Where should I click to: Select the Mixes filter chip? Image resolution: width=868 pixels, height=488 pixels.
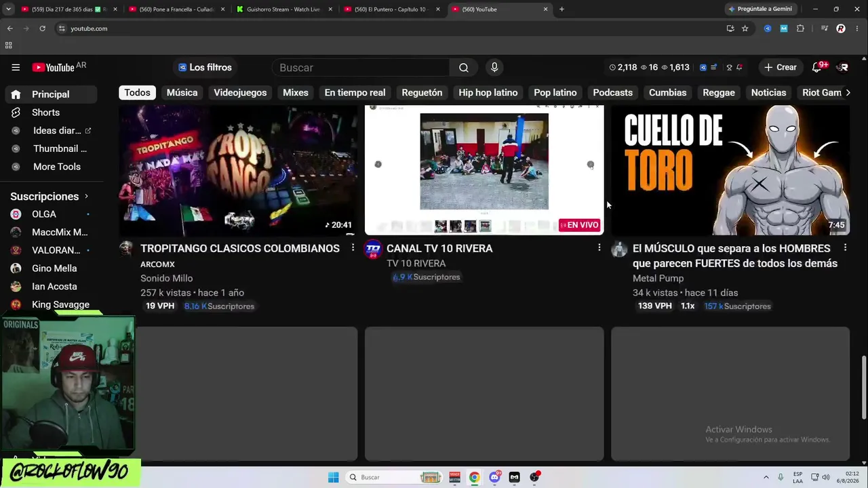(x=295, y=93)
